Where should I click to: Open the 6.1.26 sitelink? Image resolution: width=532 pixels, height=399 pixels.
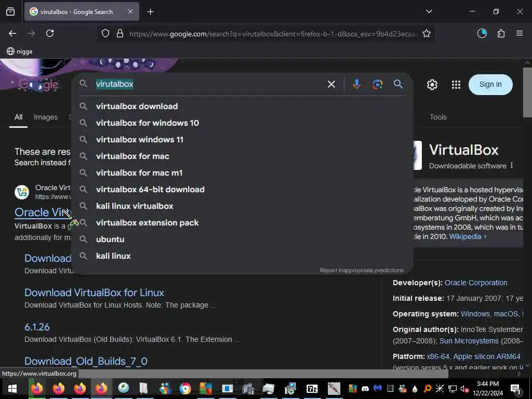point(37,327)
